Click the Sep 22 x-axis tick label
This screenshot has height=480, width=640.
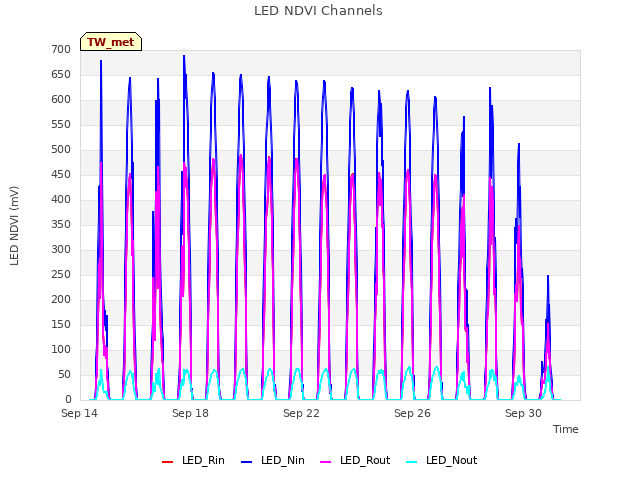[x=302, y=413]
